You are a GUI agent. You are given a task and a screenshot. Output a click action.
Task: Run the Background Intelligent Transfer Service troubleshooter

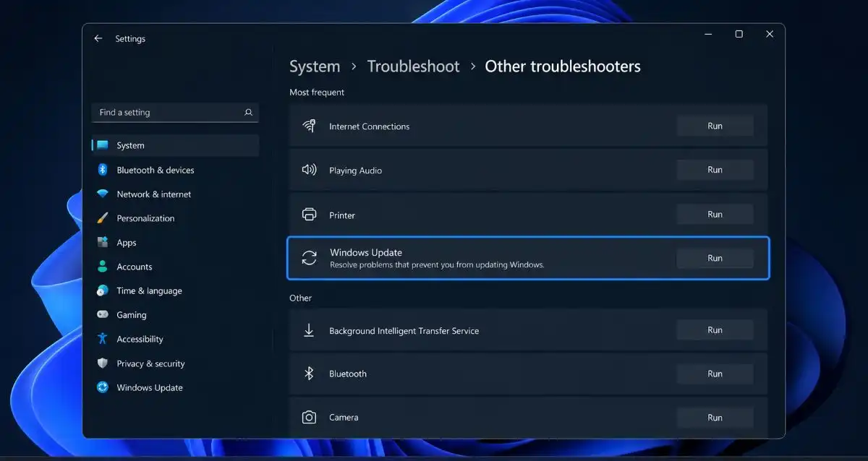tap(715, 330)
